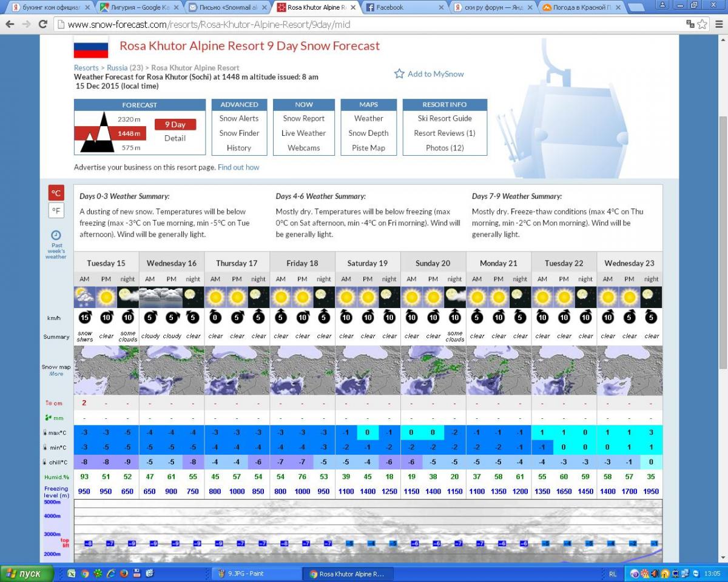Open the Saturday 19 snow map thumbnail

pyautogui.click(x=368, y=370)
